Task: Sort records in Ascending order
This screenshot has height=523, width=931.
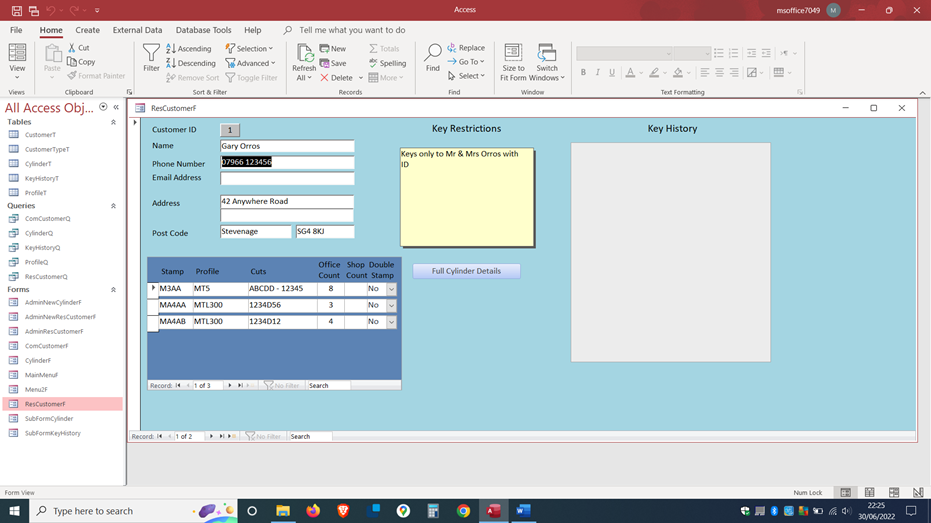Action: coord(189,48)
